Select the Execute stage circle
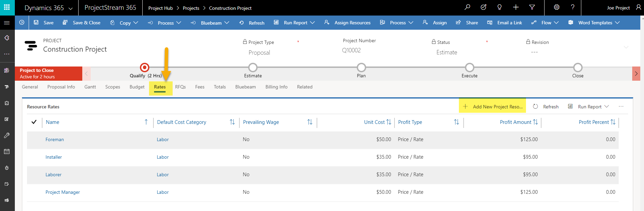Image resolution: width=644 pixels, height=211 pixels. 470,68
